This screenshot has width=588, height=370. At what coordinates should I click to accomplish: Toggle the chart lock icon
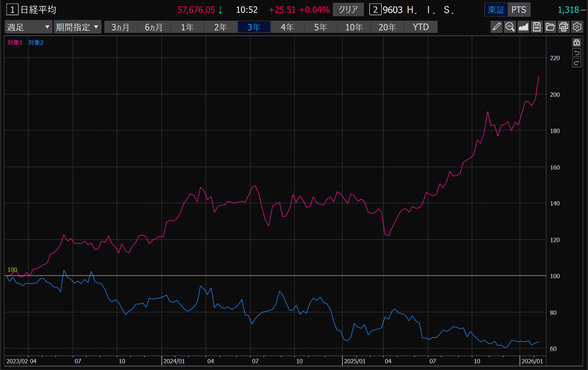pos(577,42)
